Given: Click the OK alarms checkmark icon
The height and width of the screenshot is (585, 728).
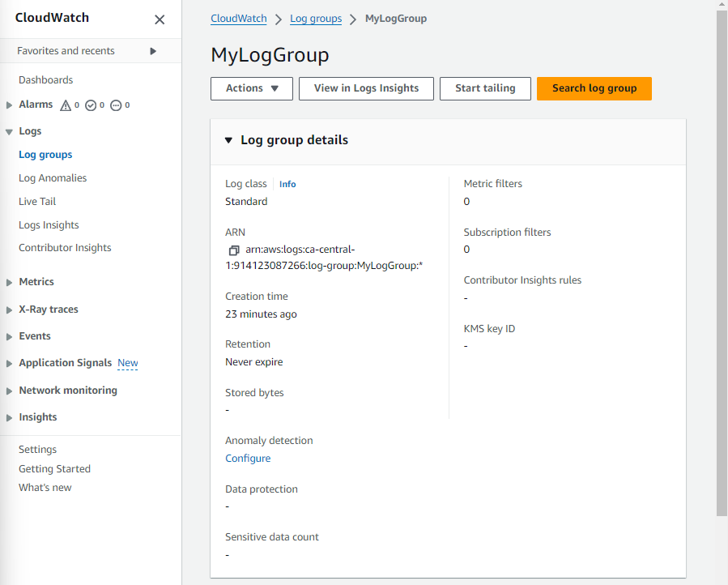Looking at the screenshot, I should pos(91,105).
